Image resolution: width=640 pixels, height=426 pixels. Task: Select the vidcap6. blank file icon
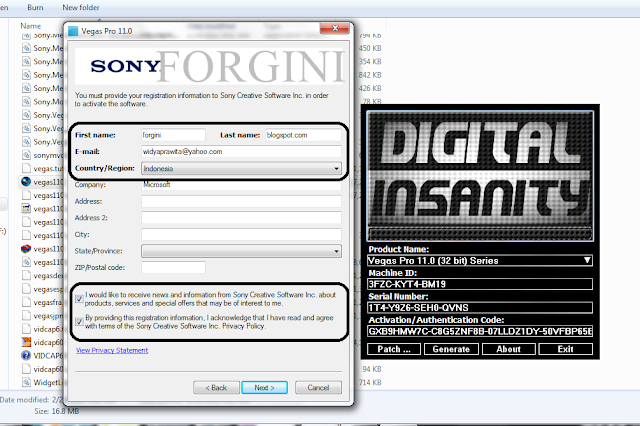[26, 329]
